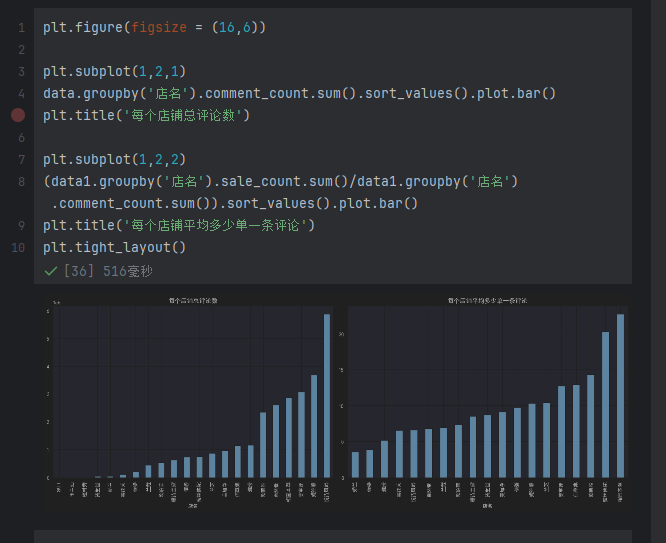Click gutter line number 4
This screenshot has height=543, width=666.
(x=21, y=93)
